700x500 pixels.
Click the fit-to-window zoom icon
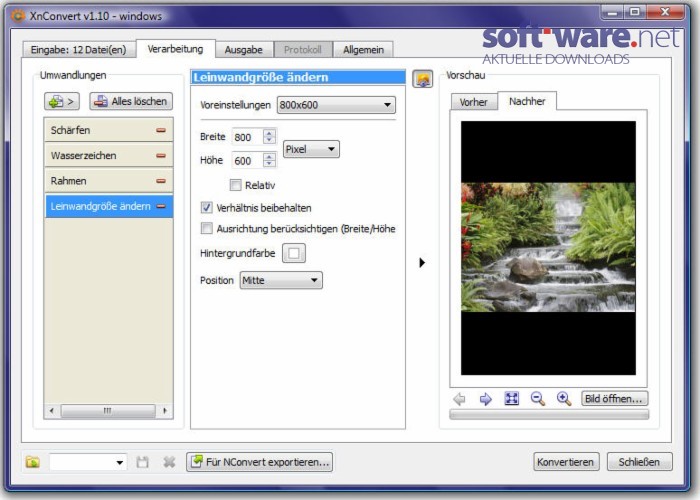pos(511,398)
